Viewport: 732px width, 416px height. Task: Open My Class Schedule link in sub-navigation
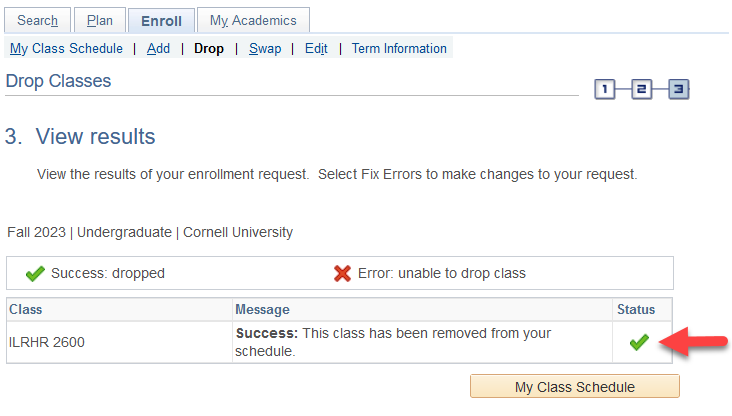[x=66, y=48]
